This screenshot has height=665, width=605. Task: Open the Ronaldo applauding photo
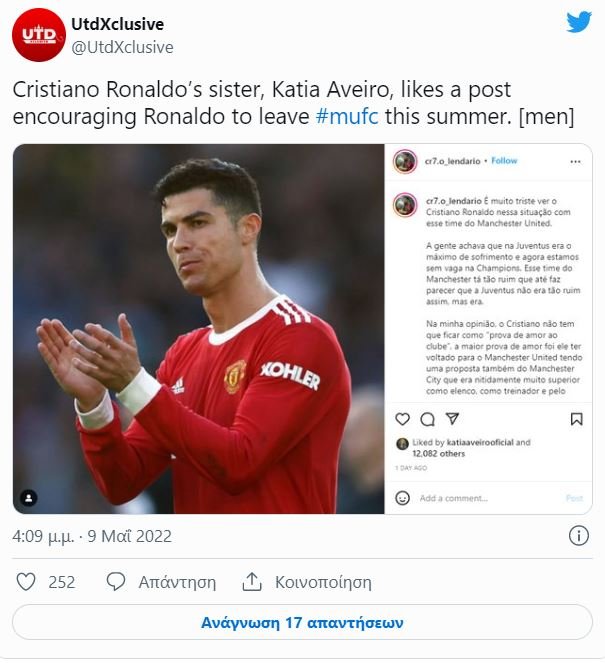click(x=198, y=328)
